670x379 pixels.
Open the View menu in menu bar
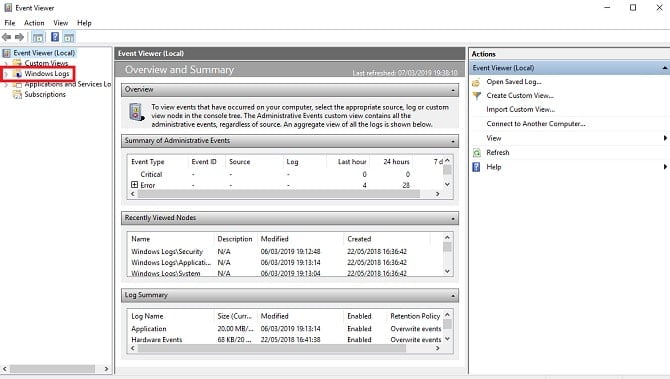tap(61, 23)
